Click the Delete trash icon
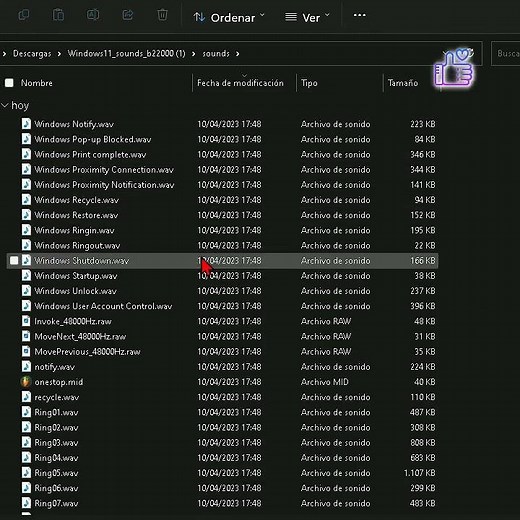 tap(162, 15)
